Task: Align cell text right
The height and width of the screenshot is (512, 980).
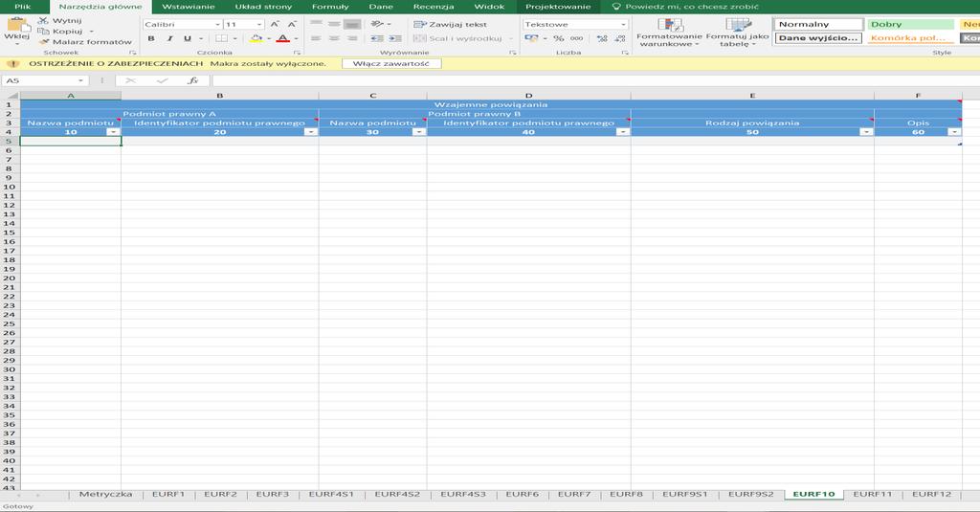Action: click(352, 39)
